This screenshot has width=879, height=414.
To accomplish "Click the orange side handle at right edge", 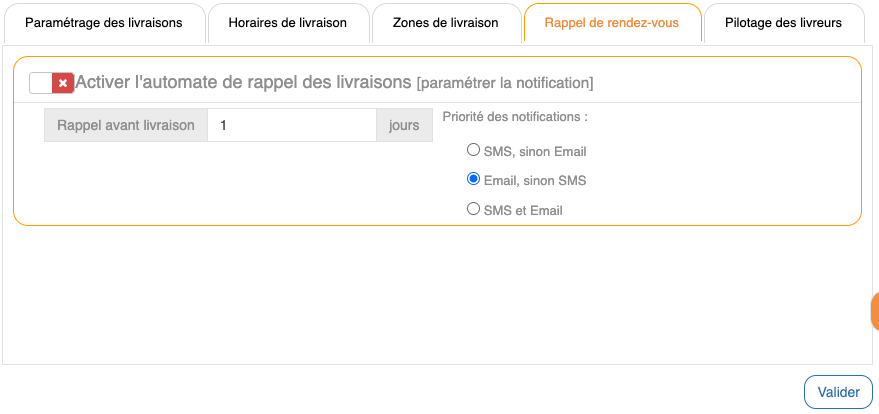I will [874, 312].
